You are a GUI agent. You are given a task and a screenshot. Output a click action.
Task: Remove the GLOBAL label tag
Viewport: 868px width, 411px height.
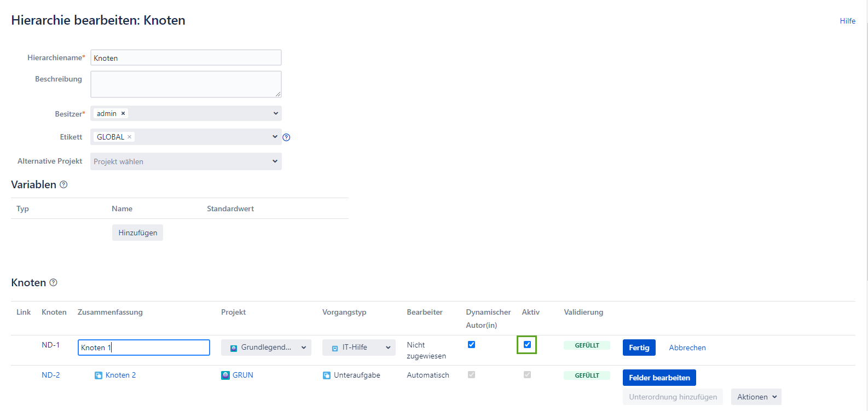[x=130, y=137]
